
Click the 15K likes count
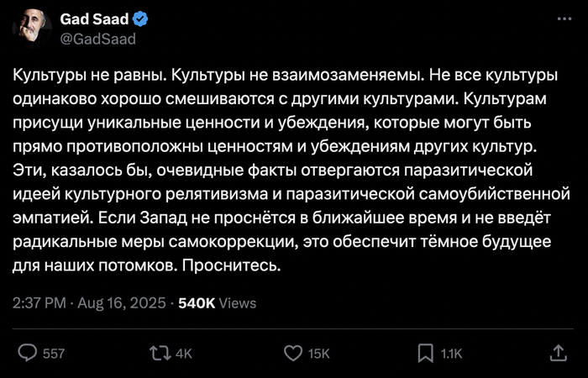point(319,354)
